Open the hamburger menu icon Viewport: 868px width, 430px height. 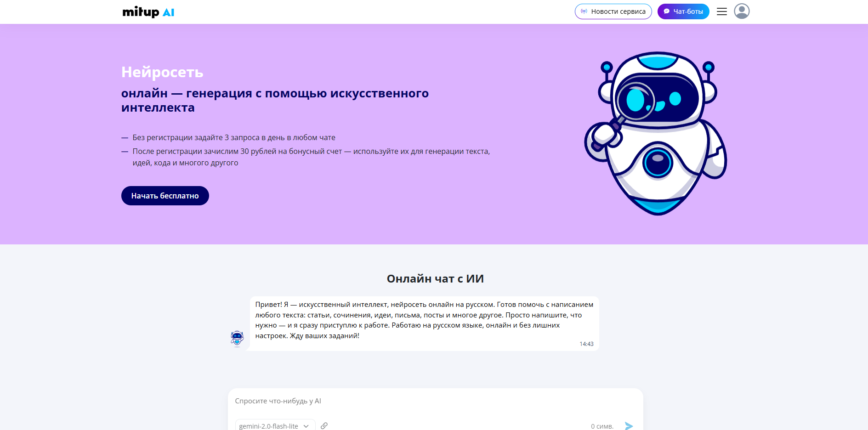coord(721,11)
